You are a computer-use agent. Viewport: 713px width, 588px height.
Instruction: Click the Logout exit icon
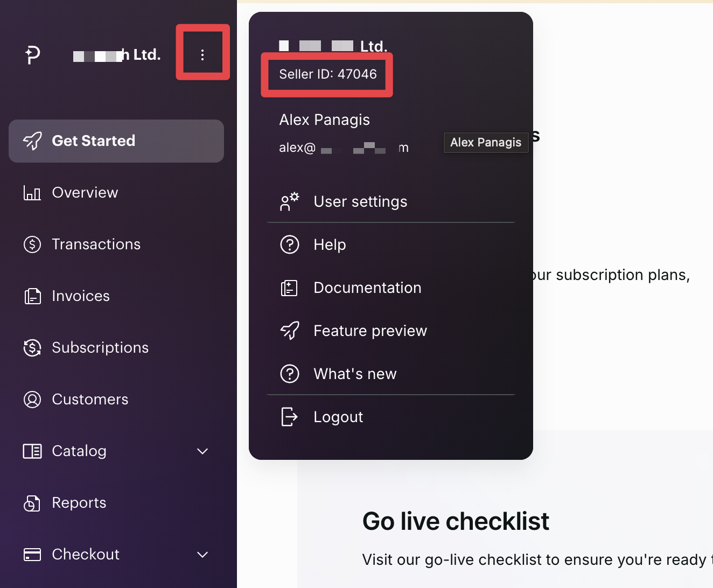pyautogui.click(x=290, y=417)
